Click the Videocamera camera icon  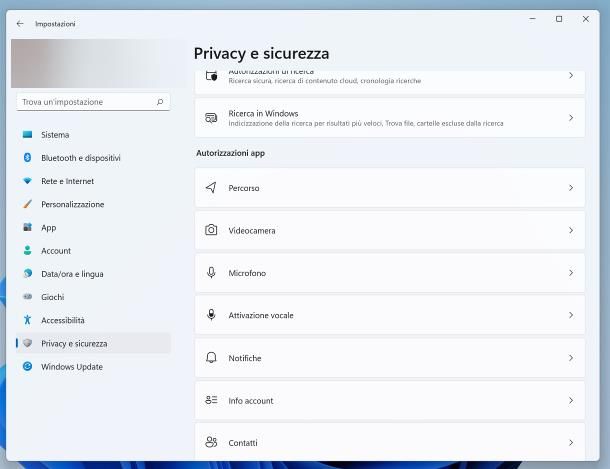tap(211, 230)
